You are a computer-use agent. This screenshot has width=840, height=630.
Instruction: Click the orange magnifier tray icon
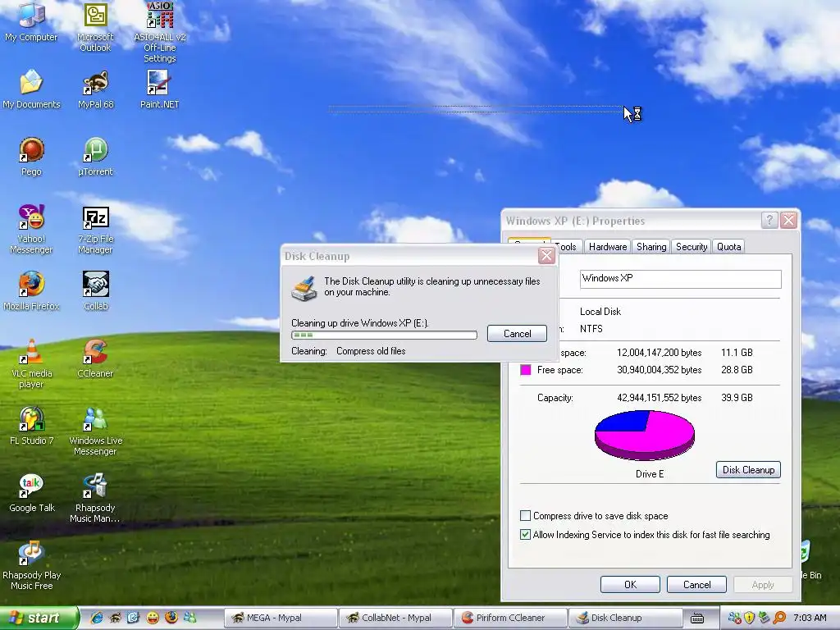pos(779,618)
